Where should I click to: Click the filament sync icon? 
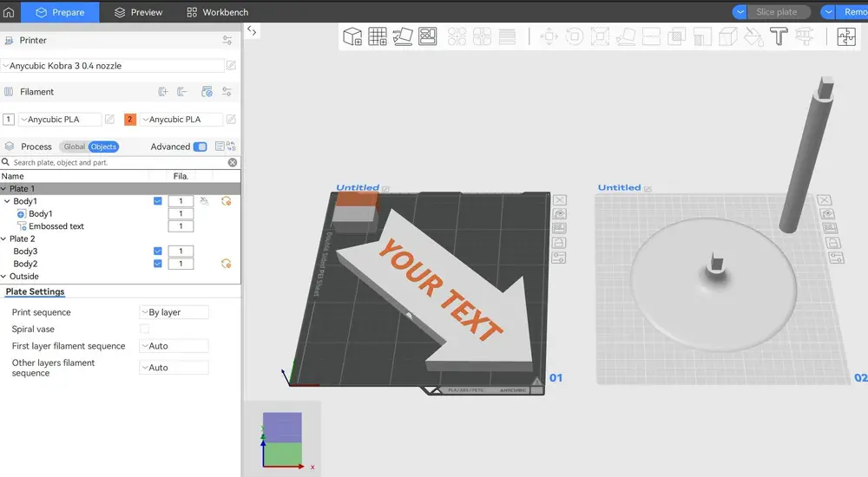(x=207, y=92)
